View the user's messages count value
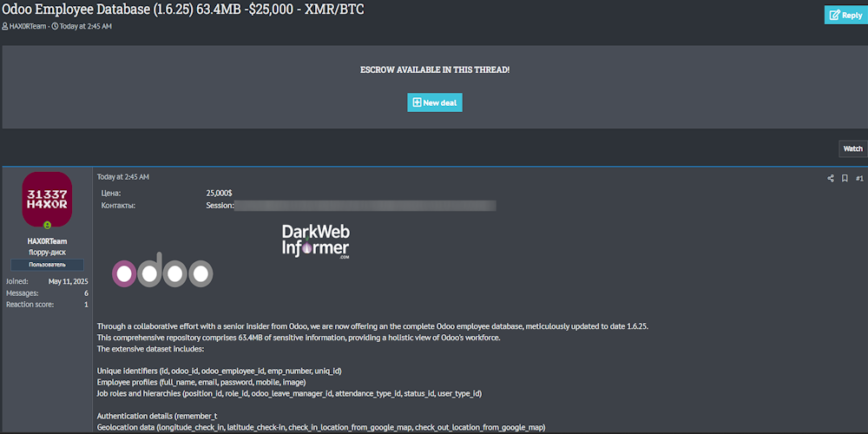This screenshot has width=868, height=434. [85, 293]
